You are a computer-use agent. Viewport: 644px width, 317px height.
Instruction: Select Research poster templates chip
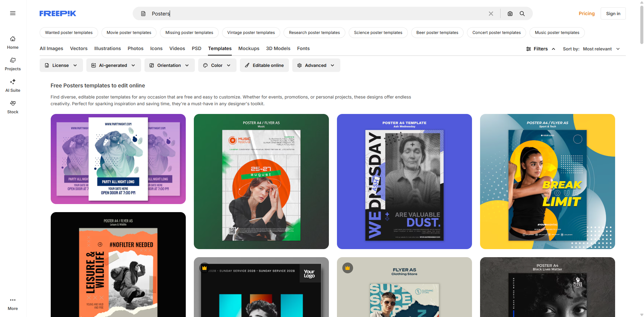[314, 33]
